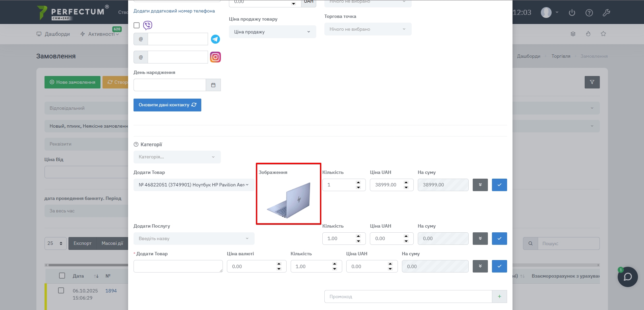This screenshot has width=644, height=310.
Task: Click Додати додатковий номер телефона link
Action: (x=174, y=11)
